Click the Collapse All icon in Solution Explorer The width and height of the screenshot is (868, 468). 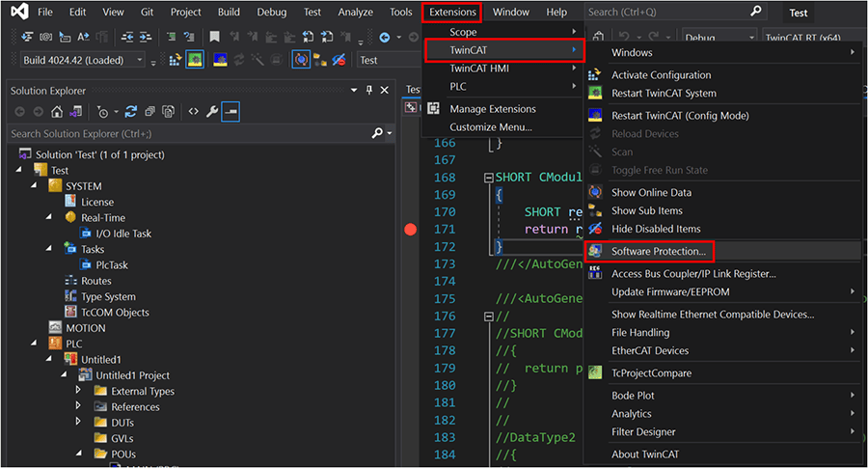click(x=149, y=112)
